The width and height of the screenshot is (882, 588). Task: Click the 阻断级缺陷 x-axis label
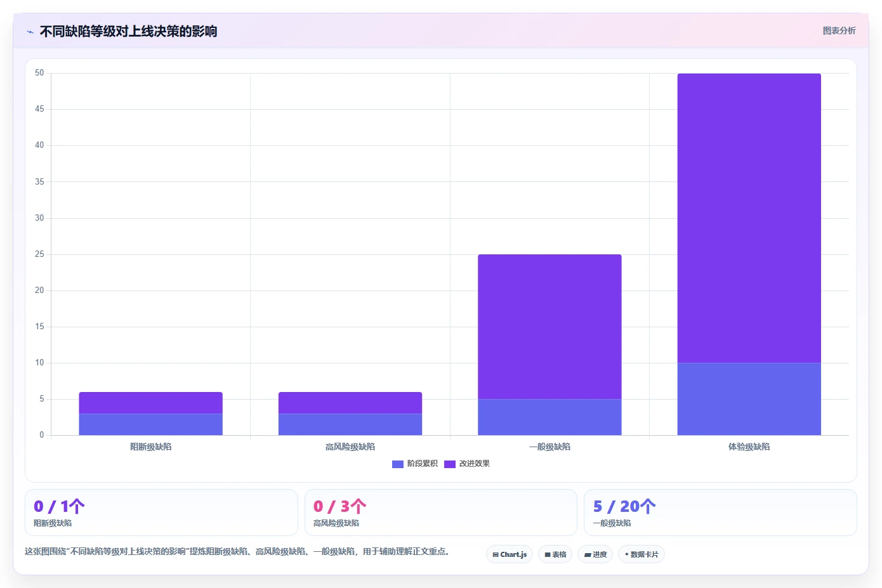click(150, 447)
